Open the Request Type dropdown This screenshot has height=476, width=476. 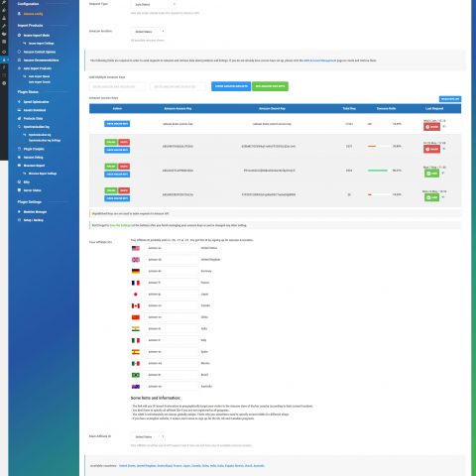tap(154, 4)
